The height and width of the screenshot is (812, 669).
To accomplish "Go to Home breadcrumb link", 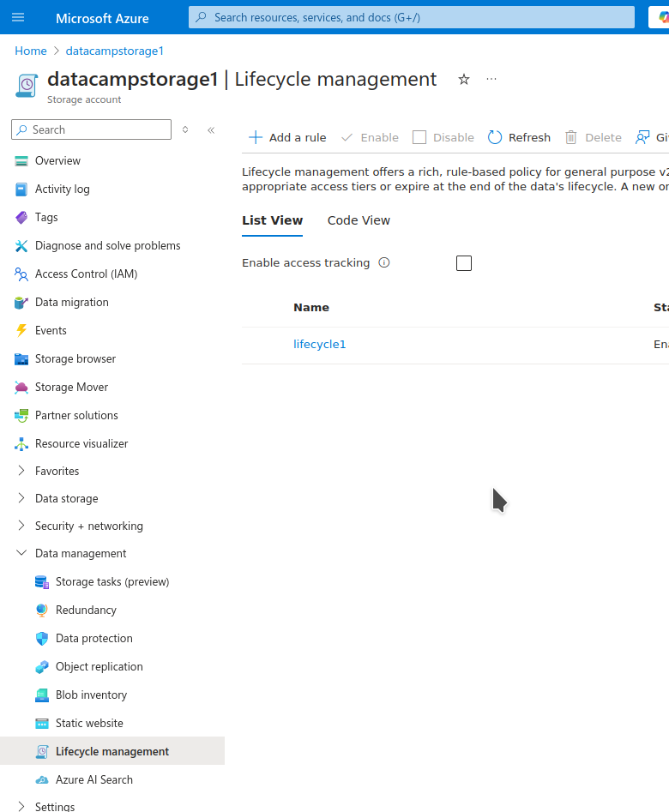I will (x=31, y=51).
